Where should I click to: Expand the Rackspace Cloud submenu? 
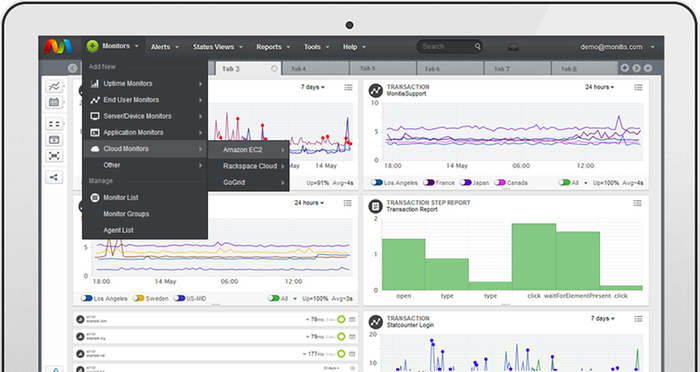pyautogui.click(x=248, y=166)
